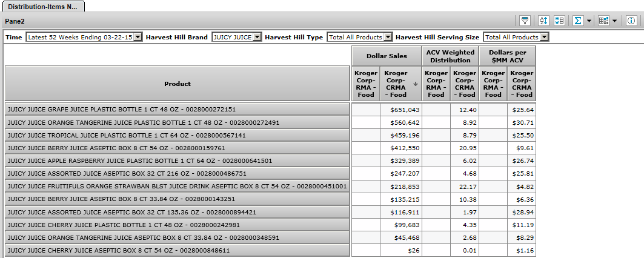Viewport: 644px width, 258px height.
Task: Click the Product column header
Action: (178, 84)
